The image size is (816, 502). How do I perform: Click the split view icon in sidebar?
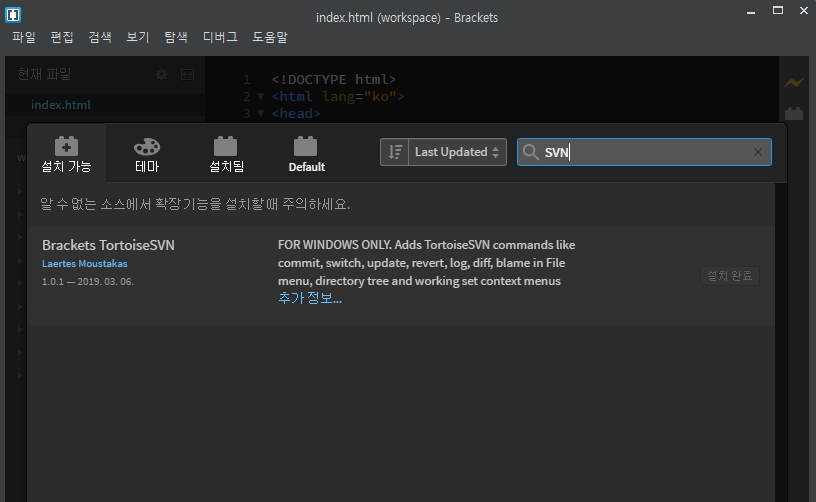click(x=187, y=74)
